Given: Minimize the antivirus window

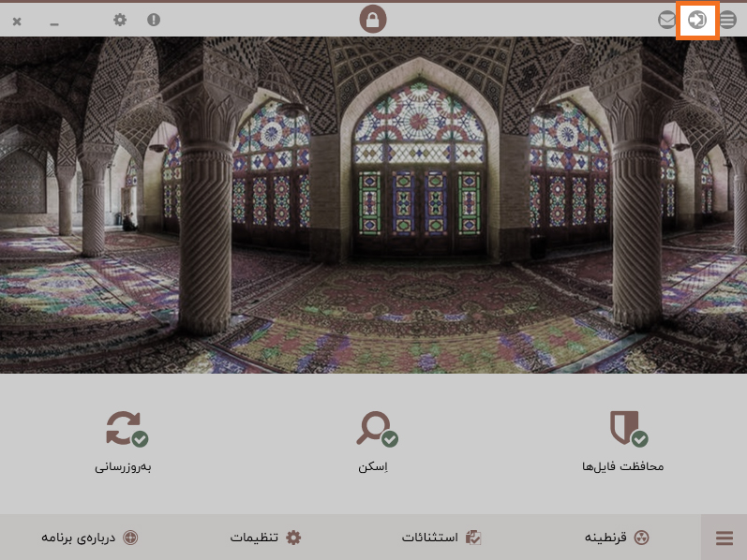Looking at the screenshot, I should click(x=54, y=23).
